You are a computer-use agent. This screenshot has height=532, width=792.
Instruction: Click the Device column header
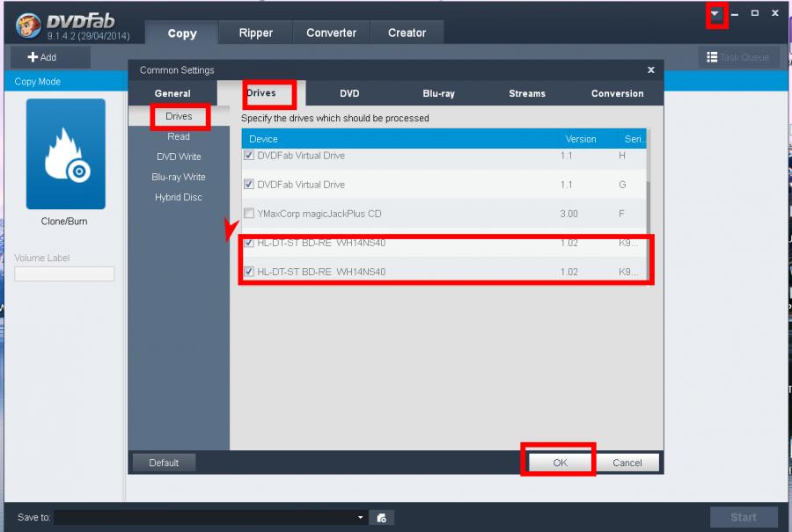401,139
